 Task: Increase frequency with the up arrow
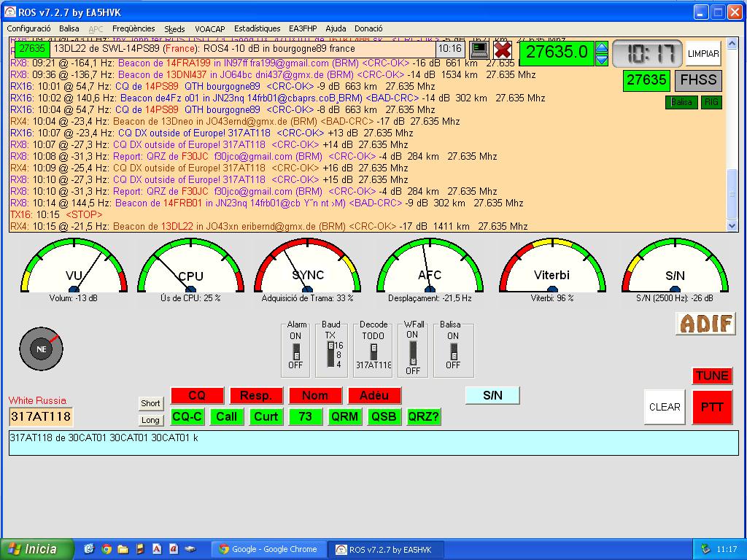(x=602, y=47)
